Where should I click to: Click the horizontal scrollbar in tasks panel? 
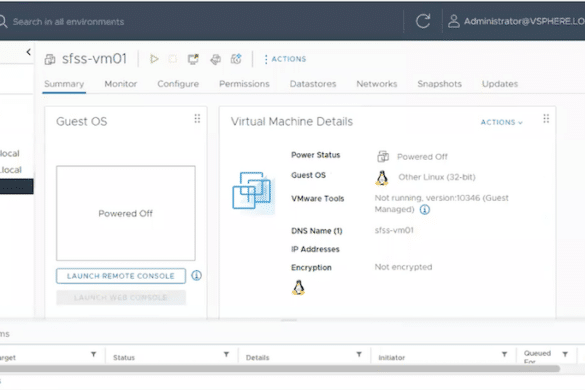point(280,369)
